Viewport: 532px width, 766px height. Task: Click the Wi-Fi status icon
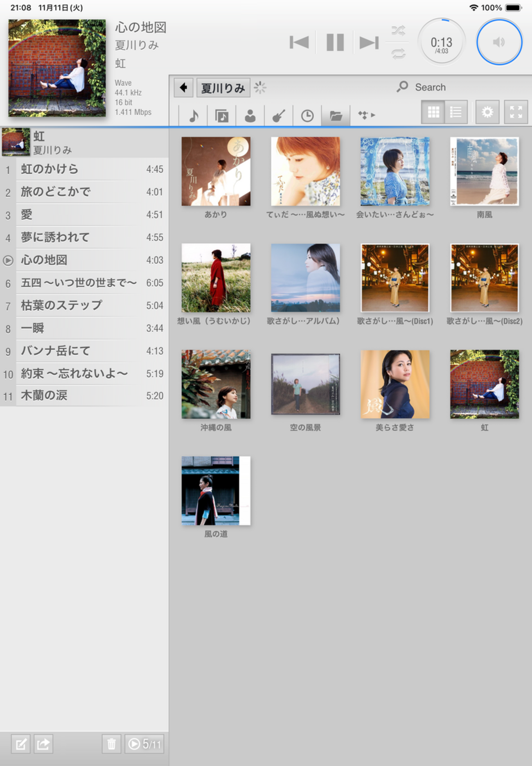[473, 7]
